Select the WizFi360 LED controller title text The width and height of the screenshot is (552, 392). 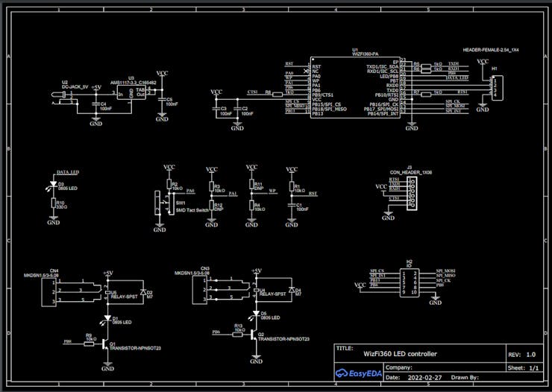tap(401, 354)
